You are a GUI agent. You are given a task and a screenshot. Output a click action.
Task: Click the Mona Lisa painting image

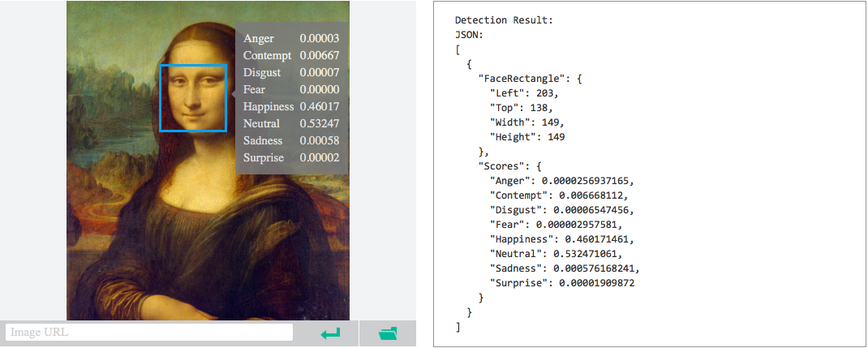point(208,161)
